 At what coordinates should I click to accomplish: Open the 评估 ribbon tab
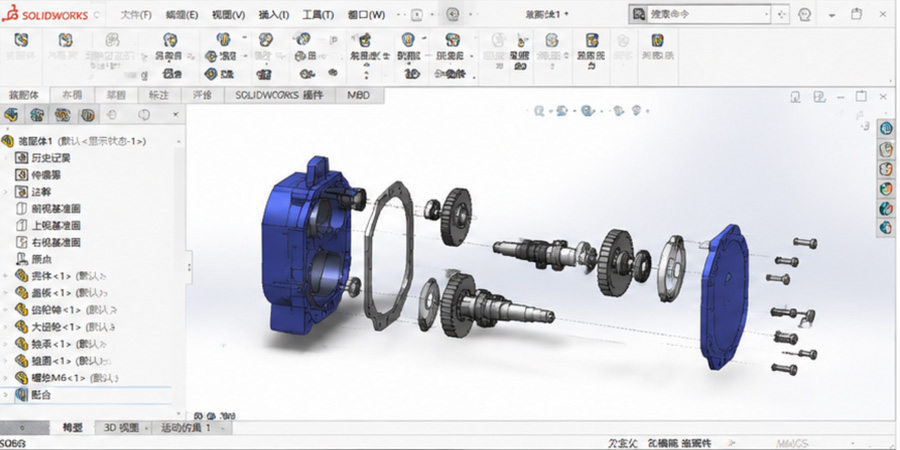203,95
